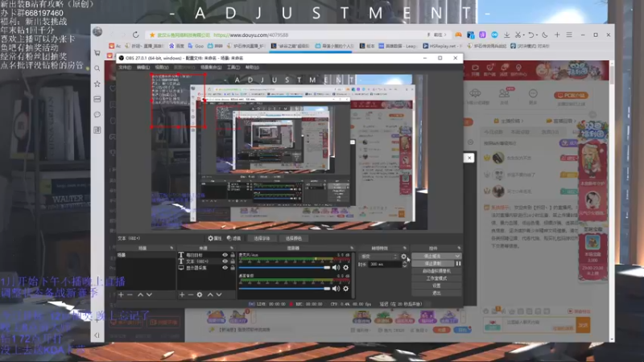Image resolution: width=644 pixels, height=362 pixels.
Task: Enable studio mode (工作室模式)
Action: point(436,278)
